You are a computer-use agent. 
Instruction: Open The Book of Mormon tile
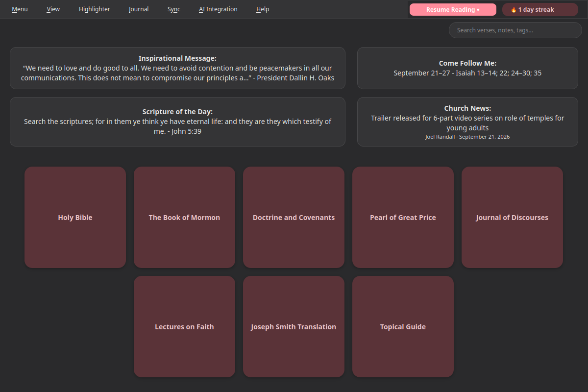tap(184, 218)
